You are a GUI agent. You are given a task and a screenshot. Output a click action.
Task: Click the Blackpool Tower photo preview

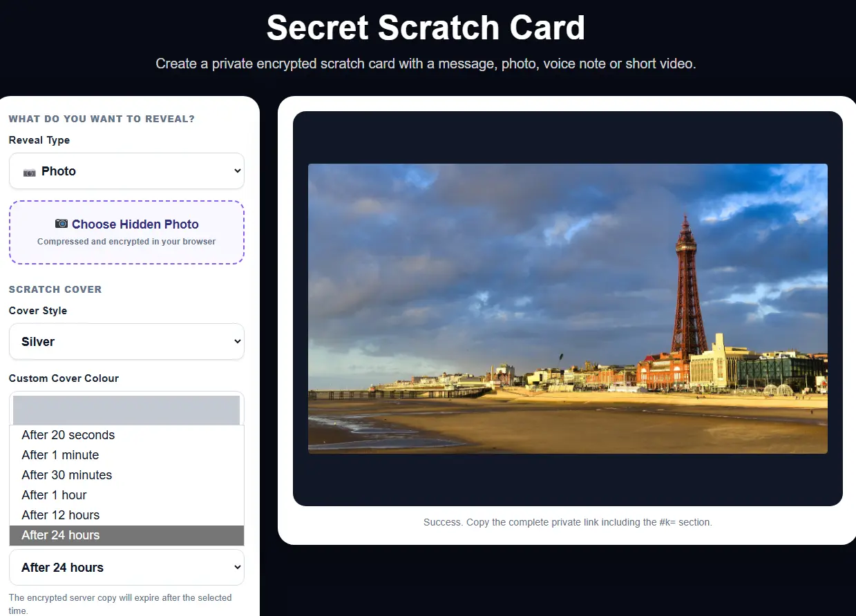567,309
